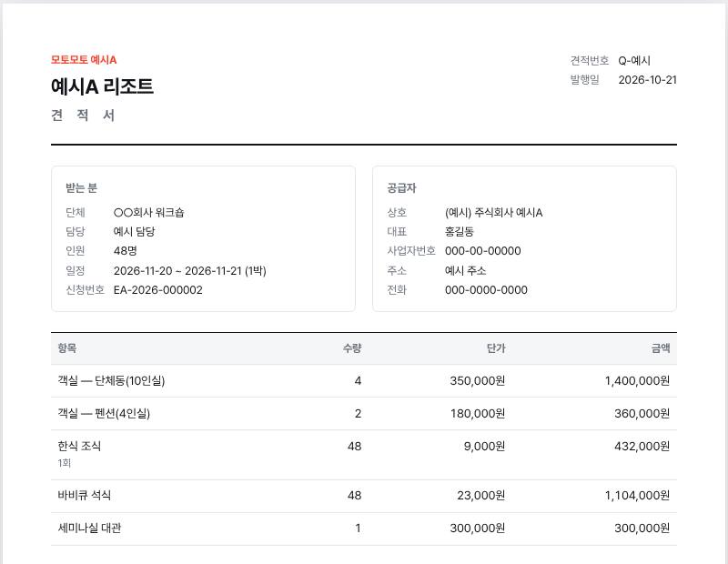Click the amount '1,104,000원'
The height and width of the screenshot is (564, 728).
tap(637, 496)
